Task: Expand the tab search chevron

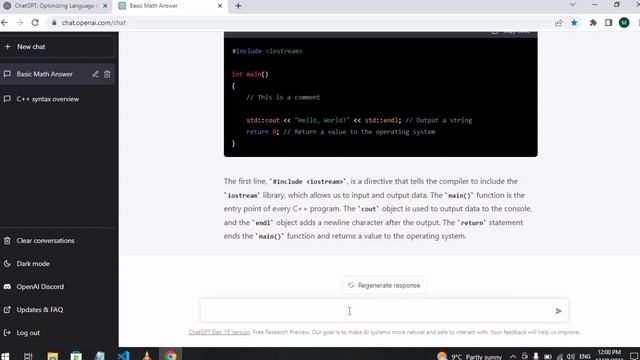Action: 573,5
